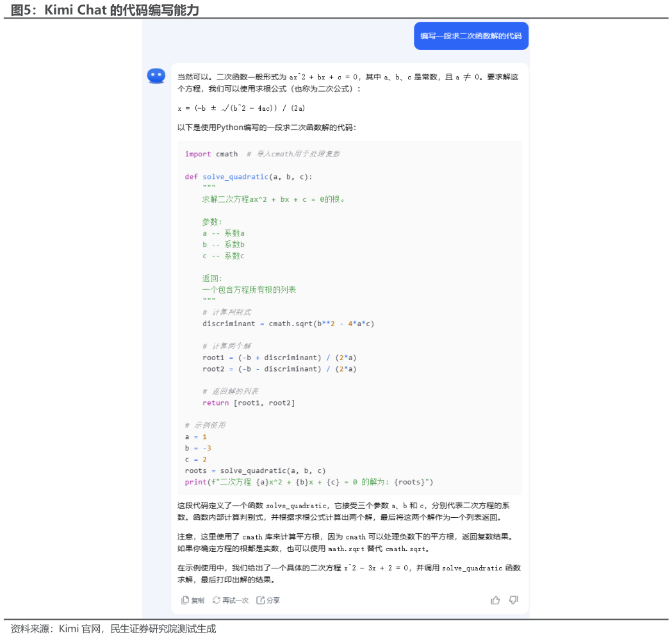Click the 'c = 2' code line
The height and width of the screenshot is (637, 672).
196,459
